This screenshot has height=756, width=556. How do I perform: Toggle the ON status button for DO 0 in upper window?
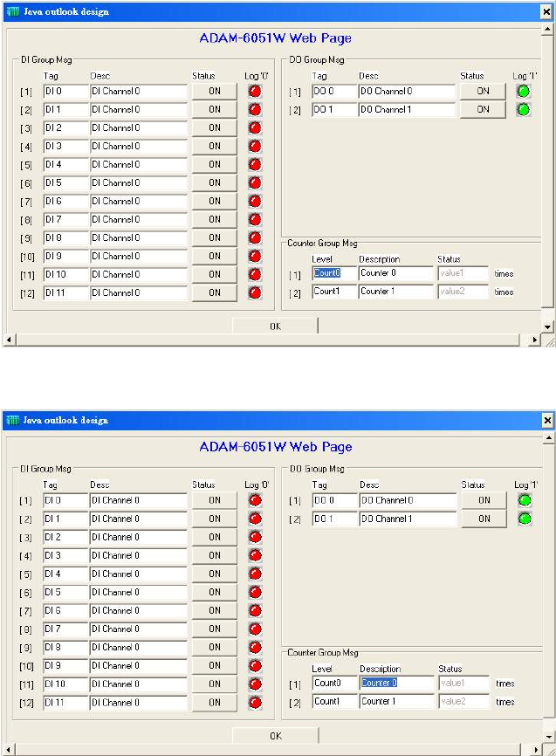pyautogui.click(x=483, y=91)
